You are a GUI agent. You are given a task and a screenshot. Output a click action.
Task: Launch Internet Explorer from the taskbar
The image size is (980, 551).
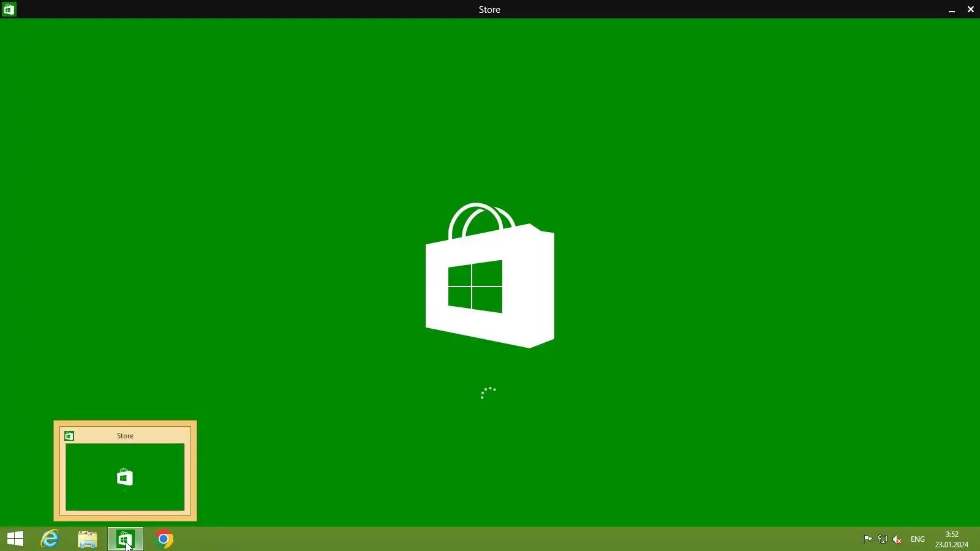[x=50, y=539]
